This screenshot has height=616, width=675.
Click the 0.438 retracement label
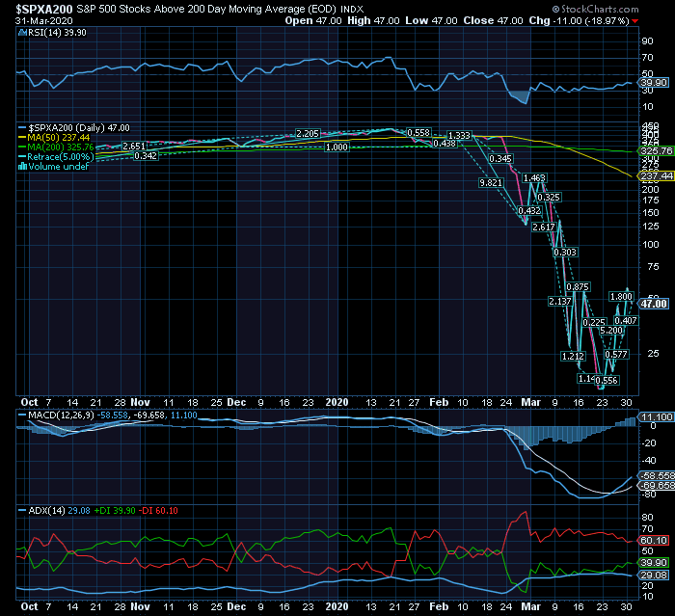point(445,144)
